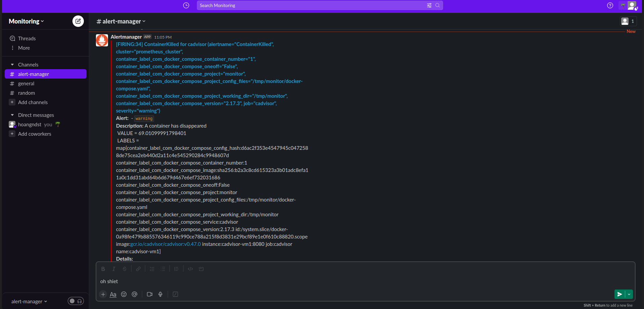Open gcr.io cadvisor image link
Screen dimensions: 644x309
165,244
